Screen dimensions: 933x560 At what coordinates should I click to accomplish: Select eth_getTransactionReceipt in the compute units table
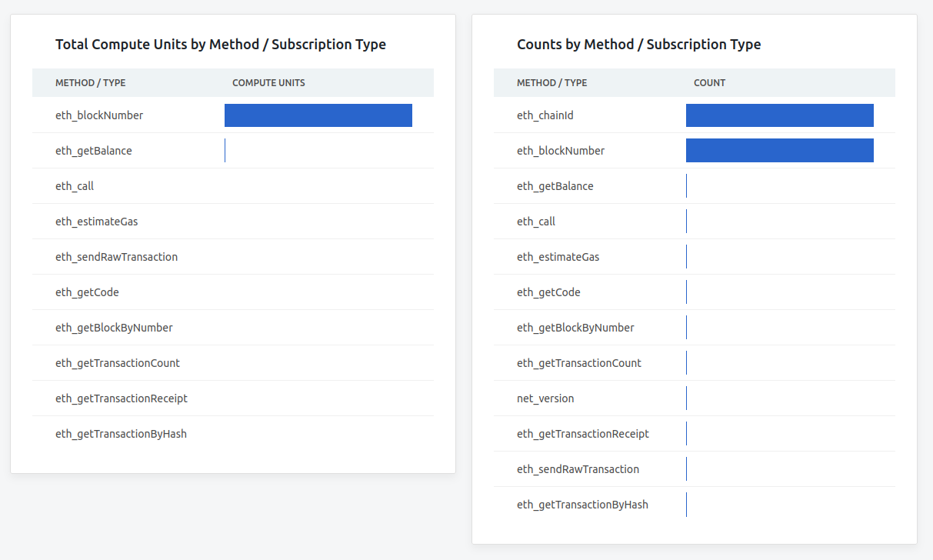[119, 398]
